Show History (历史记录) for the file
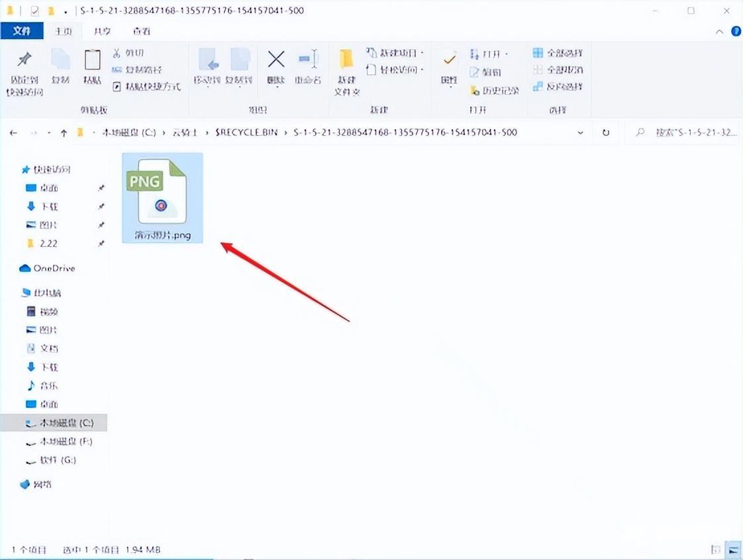743x560 pixels. point(495,90)
